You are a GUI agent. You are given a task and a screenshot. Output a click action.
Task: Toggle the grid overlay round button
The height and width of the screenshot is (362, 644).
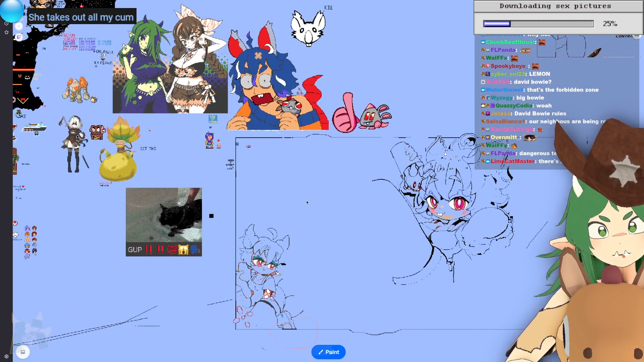pyautogui.click(x=23, y=352)
